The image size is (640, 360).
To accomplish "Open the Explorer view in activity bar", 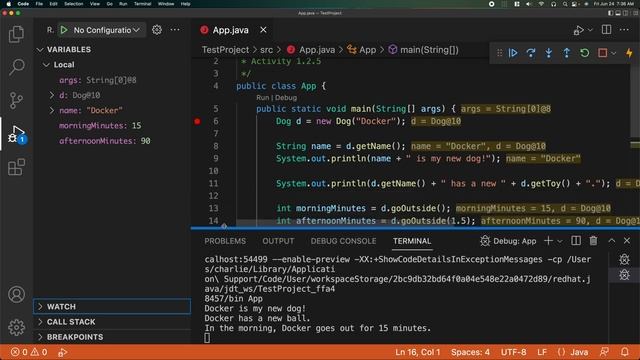I will click(16, 34).
